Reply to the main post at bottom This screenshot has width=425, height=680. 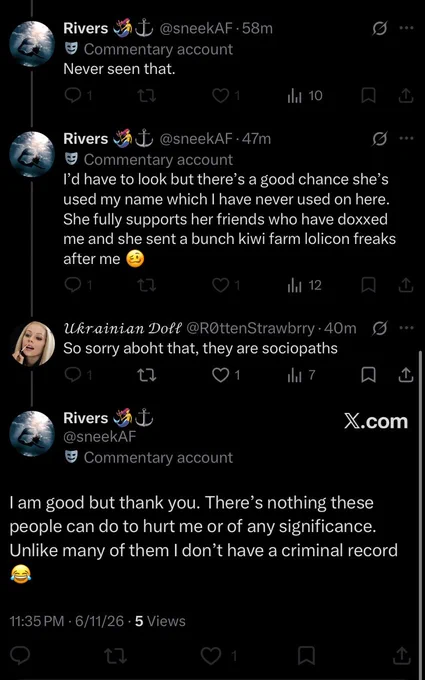(20, 656)
